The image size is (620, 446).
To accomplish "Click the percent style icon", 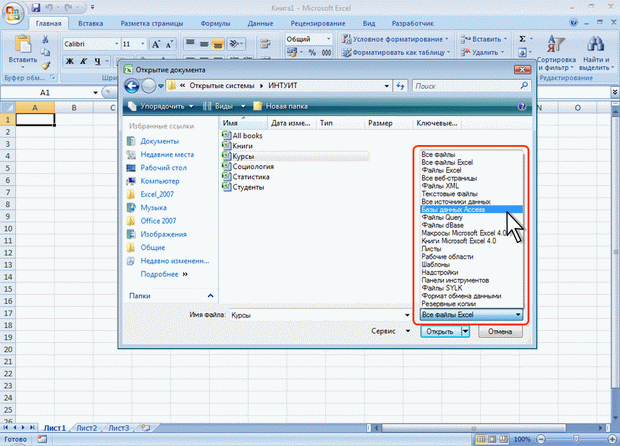I will pos(312,52).
